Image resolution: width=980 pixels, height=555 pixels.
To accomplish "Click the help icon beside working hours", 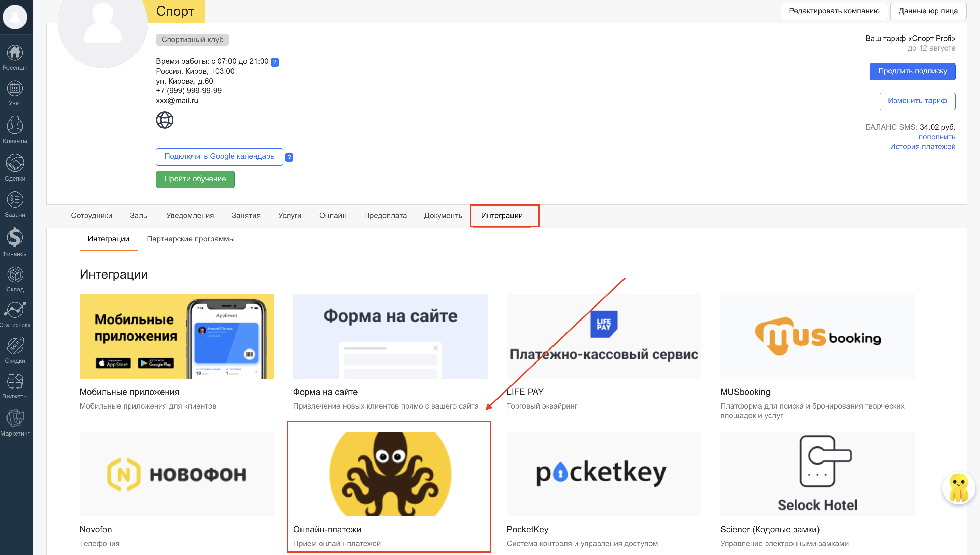I will [x=275, y=62].
